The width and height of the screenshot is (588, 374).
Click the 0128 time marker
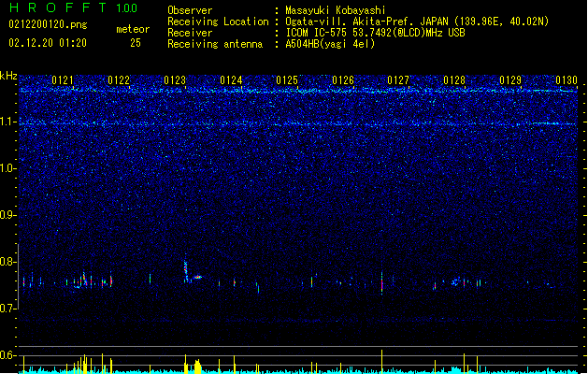tap(454, 80)
